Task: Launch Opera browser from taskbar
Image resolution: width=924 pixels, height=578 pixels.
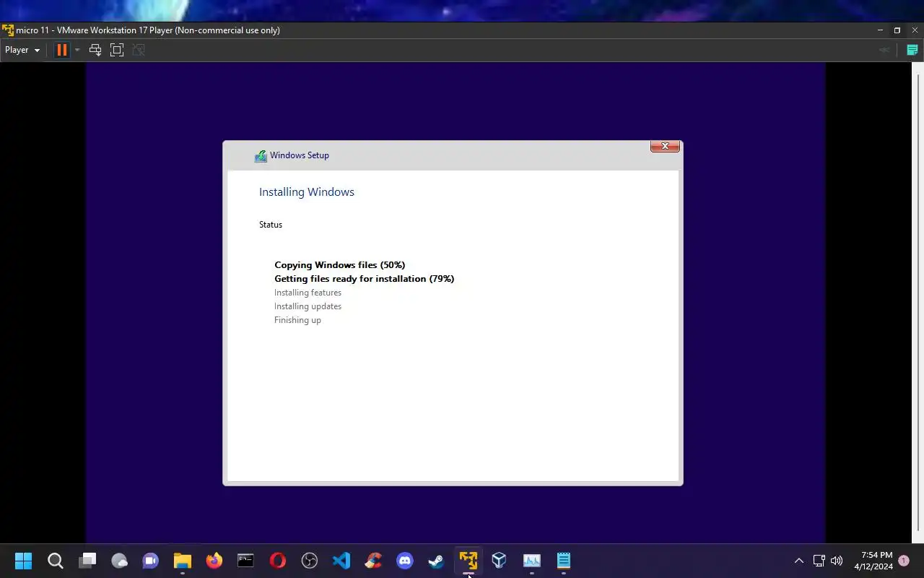Action: 277,561
